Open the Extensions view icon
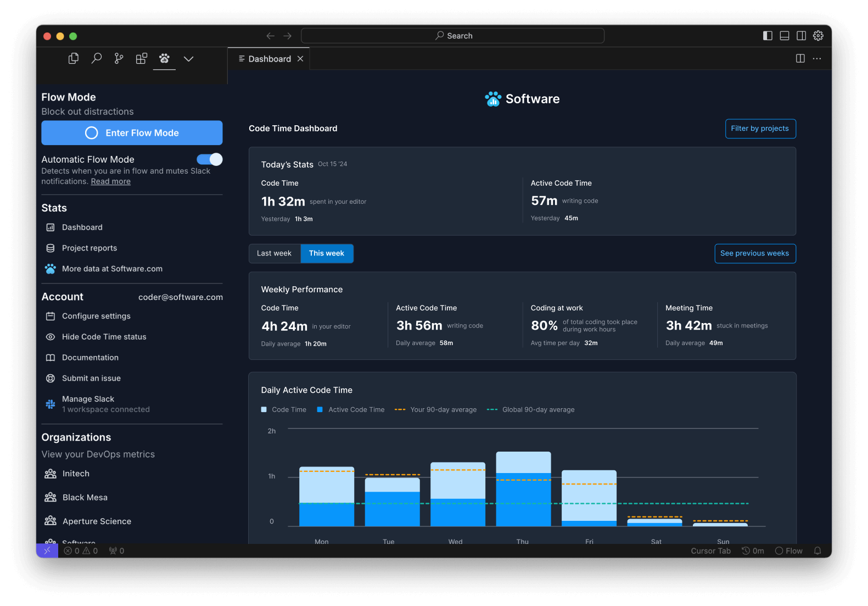Viewport: 868px width, 606px height. [x=142, y=59]
